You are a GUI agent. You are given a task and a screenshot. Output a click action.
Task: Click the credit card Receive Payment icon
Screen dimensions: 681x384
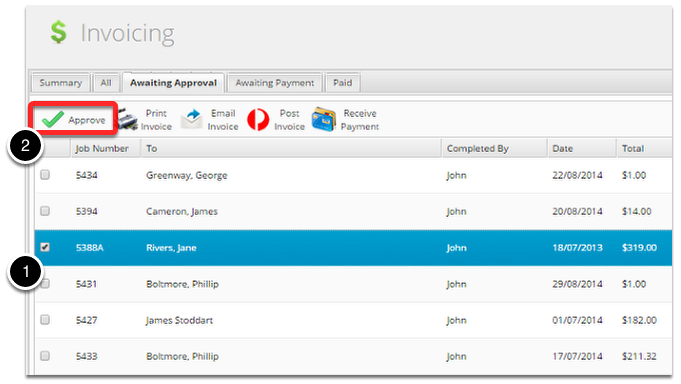point(324,119)
